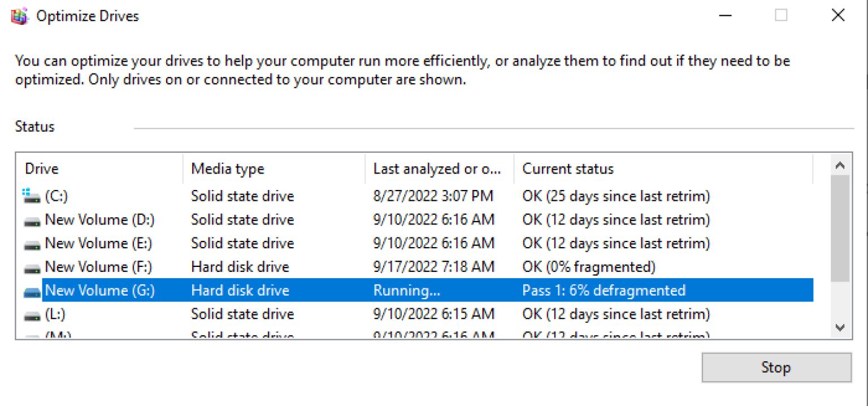868x406 pixels.
Task: Click the partially visible (M:) drive icon
Action: (x=32, y=335)
